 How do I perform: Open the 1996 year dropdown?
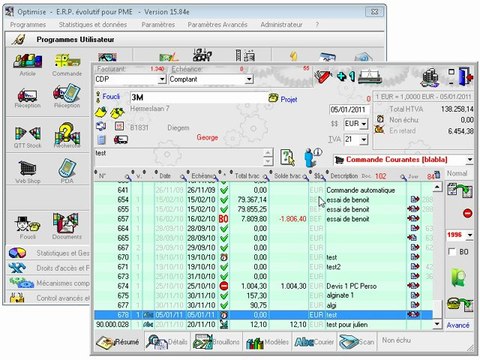tap(470, 235)
